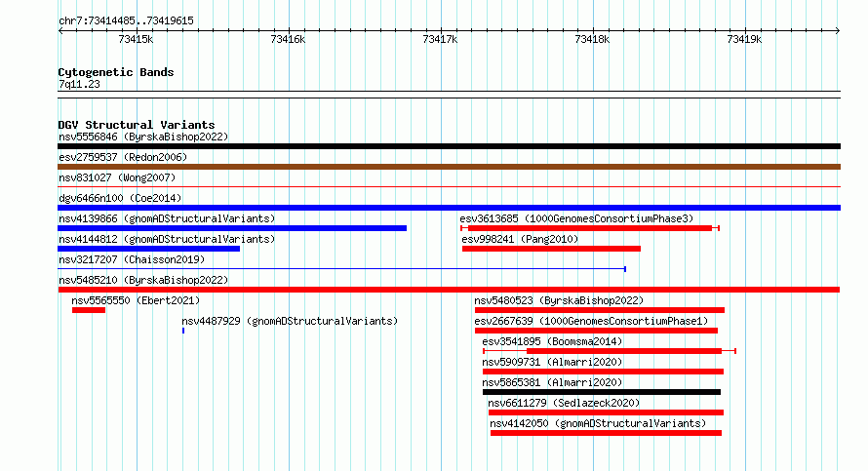This screenshot has width=868, height=471.
Task: Select the red nsv5485210 variant bar
Action: [449, 290]
